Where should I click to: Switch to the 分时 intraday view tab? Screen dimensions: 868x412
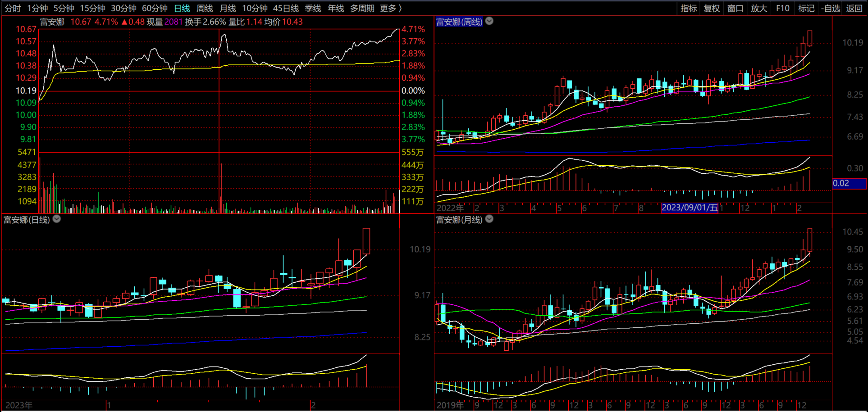pyautogui.click(x=13, y=9)
